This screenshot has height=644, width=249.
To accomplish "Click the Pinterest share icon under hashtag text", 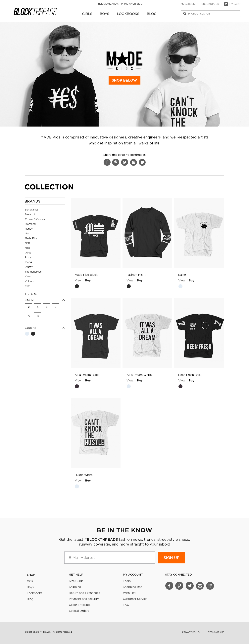I will tap(116, 162).
